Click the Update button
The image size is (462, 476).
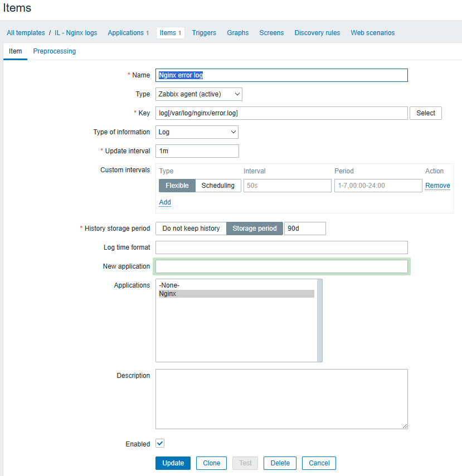[x=173, y=463]
